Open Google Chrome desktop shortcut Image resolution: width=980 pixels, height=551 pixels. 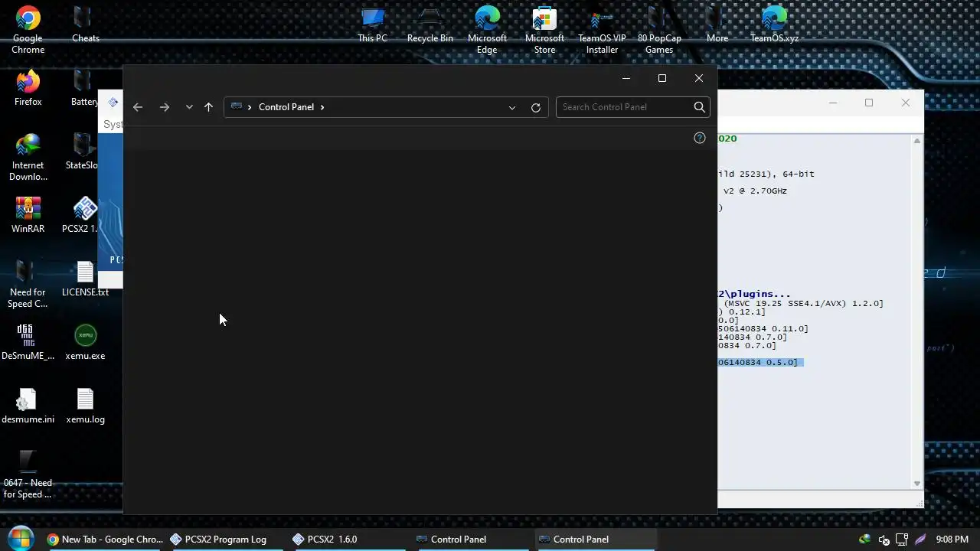(x=28, y=31)
